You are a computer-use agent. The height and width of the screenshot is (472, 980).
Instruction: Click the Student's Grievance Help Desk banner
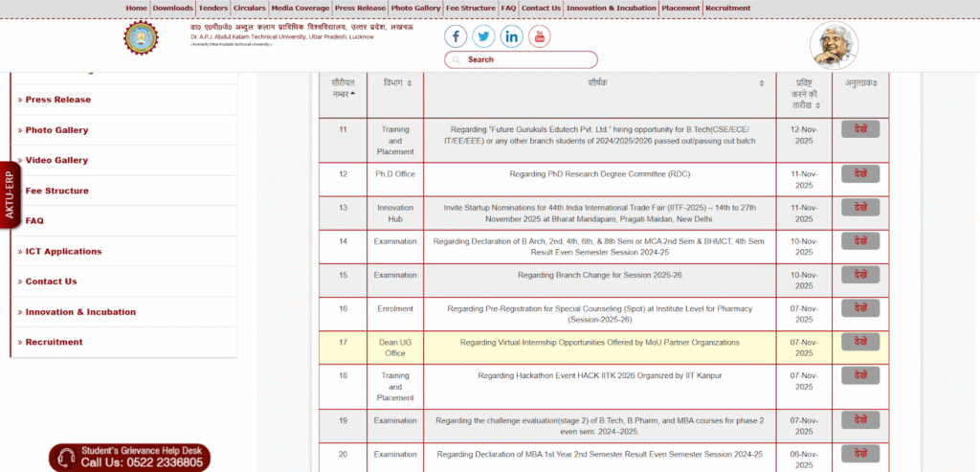click(129, 457)
